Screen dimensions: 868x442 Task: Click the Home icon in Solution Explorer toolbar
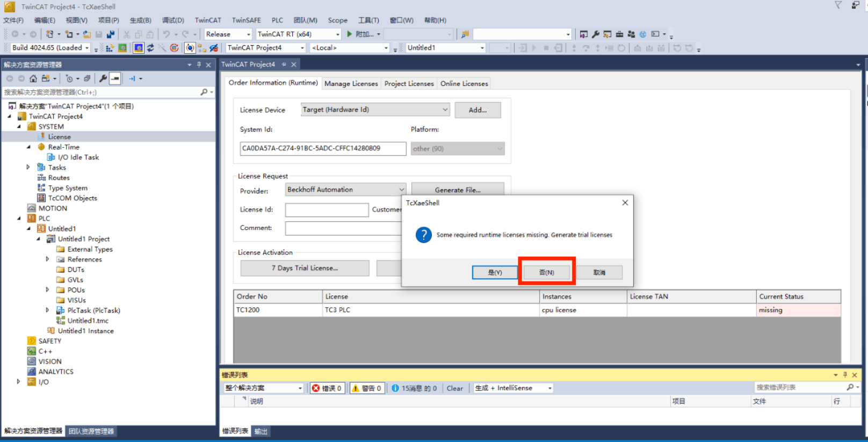pos(33,78)
